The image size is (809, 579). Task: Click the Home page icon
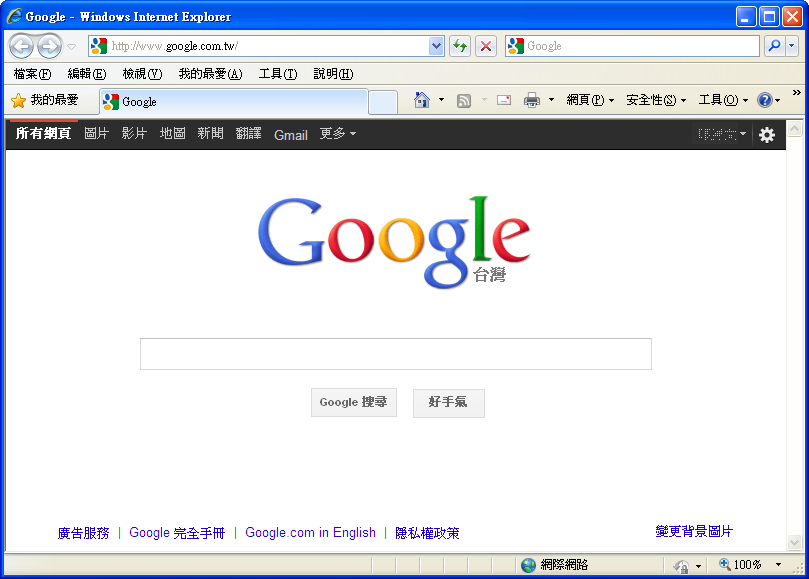pos(422,100)
